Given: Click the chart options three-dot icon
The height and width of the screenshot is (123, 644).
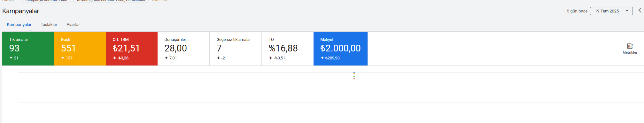Looking at the screenshot, I should click(354, 76).
